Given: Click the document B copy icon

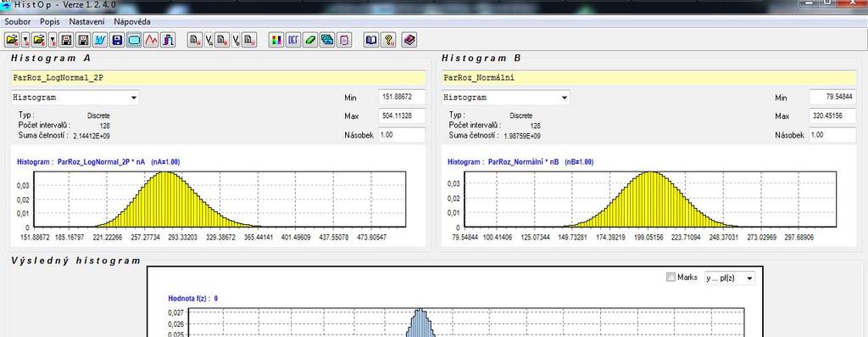Looking at the screenshot, I should coord(222,40).
